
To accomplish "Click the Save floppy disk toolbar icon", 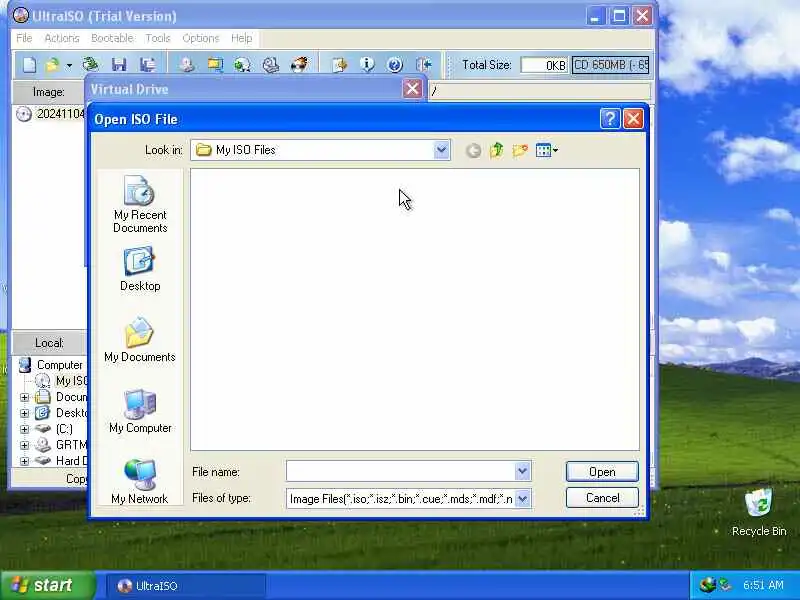I will (119, 65).
